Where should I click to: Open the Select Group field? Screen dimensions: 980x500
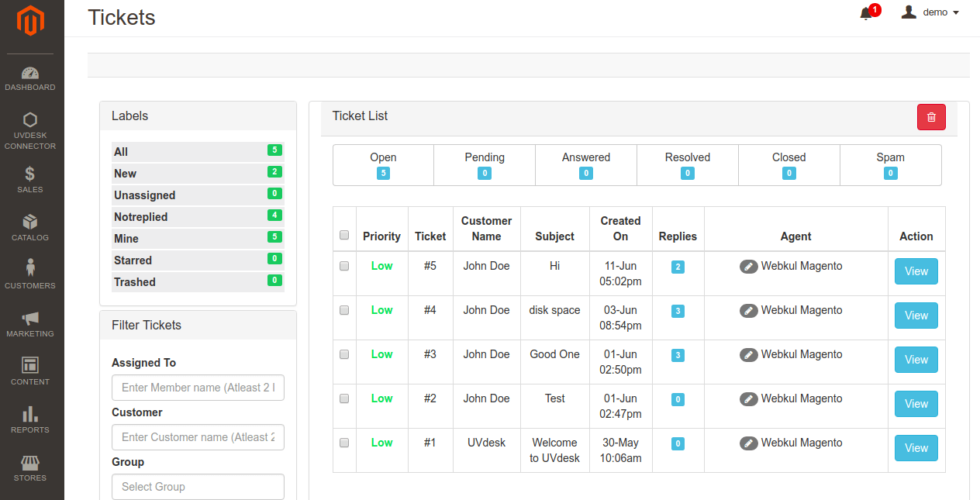(x=198, y=487)
